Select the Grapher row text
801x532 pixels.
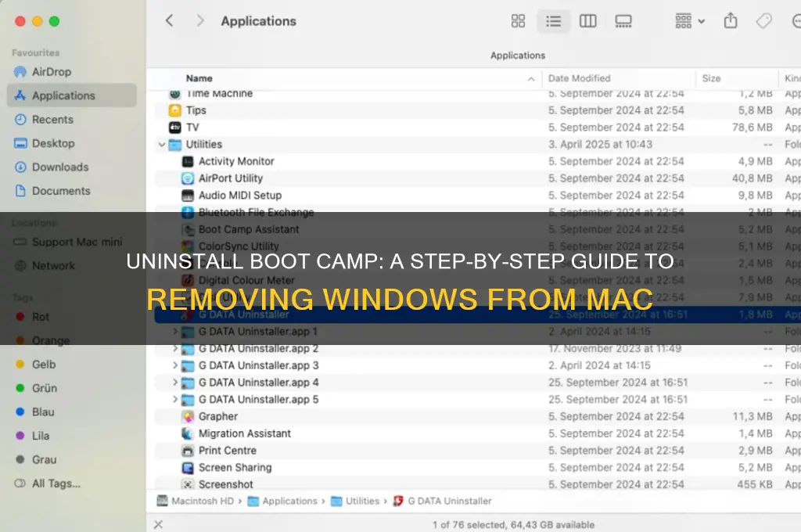218,416
